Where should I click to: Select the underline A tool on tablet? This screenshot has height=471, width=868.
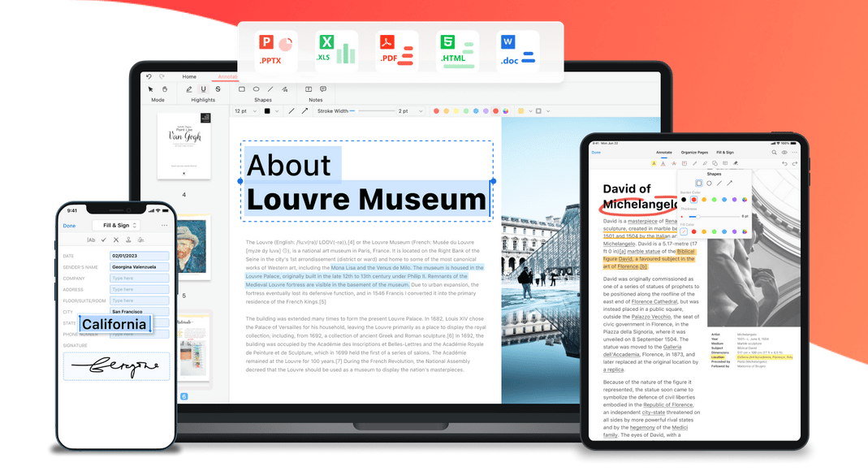[x=663, y=164]
